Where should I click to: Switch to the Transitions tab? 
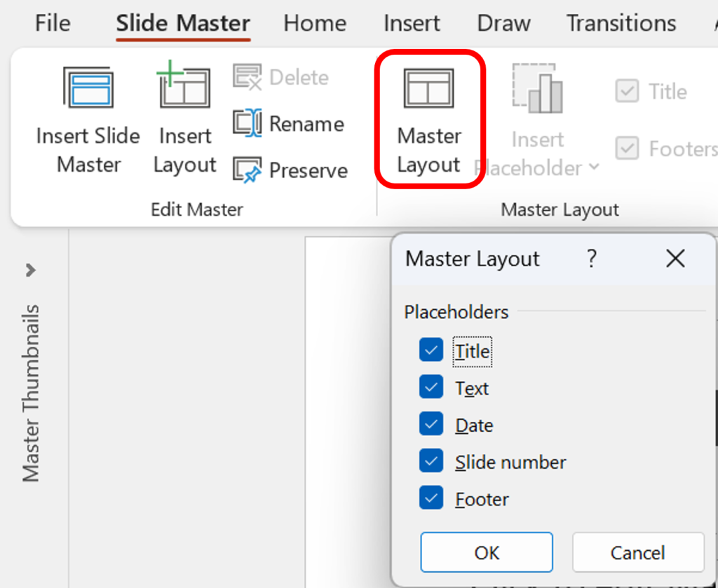(620, 23)
